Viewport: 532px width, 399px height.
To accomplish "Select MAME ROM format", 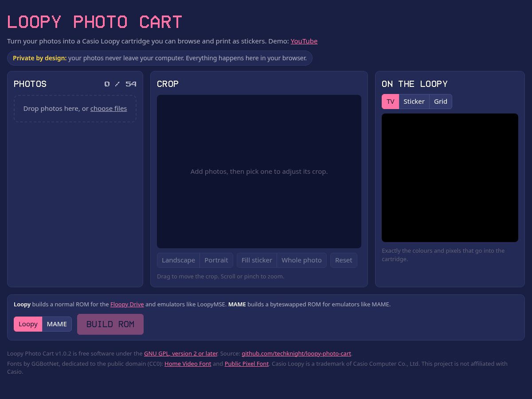I will tap(57, 324).
